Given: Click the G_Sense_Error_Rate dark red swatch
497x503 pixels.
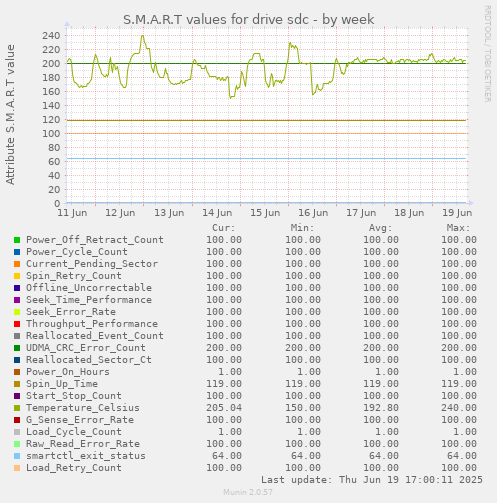Looking at the screenshot, I should pos(17,420).
